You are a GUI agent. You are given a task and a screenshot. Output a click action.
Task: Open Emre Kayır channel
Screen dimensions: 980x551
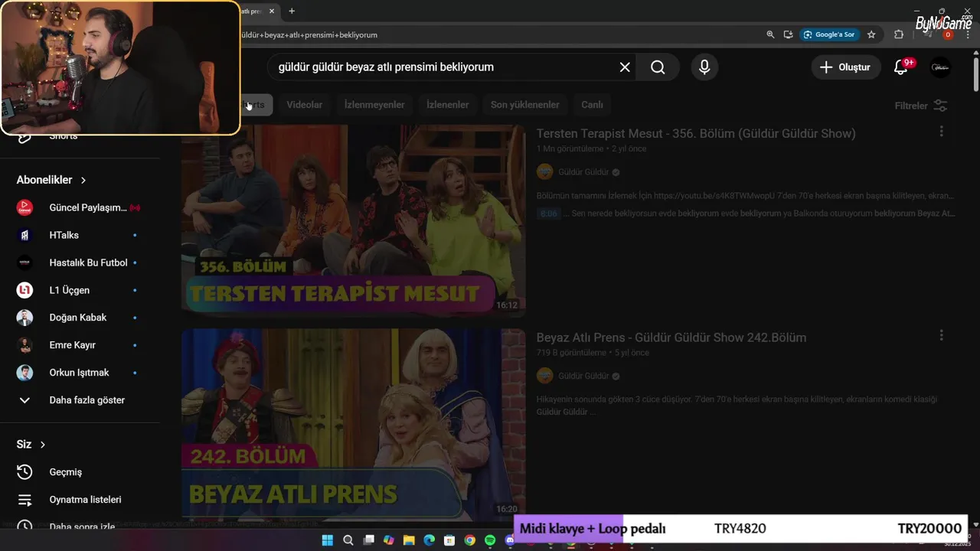tap(80, 345)
